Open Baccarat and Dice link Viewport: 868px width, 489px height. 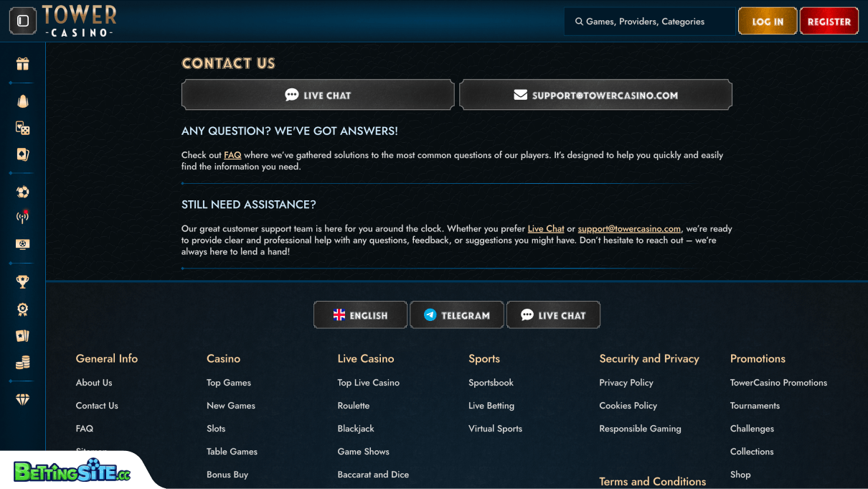click(373, 475)
